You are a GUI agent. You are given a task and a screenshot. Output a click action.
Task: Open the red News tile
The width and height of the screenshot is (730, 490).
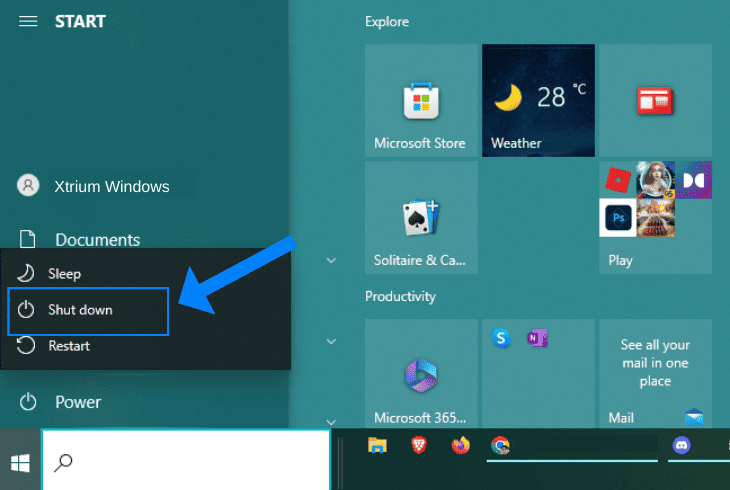655,100
